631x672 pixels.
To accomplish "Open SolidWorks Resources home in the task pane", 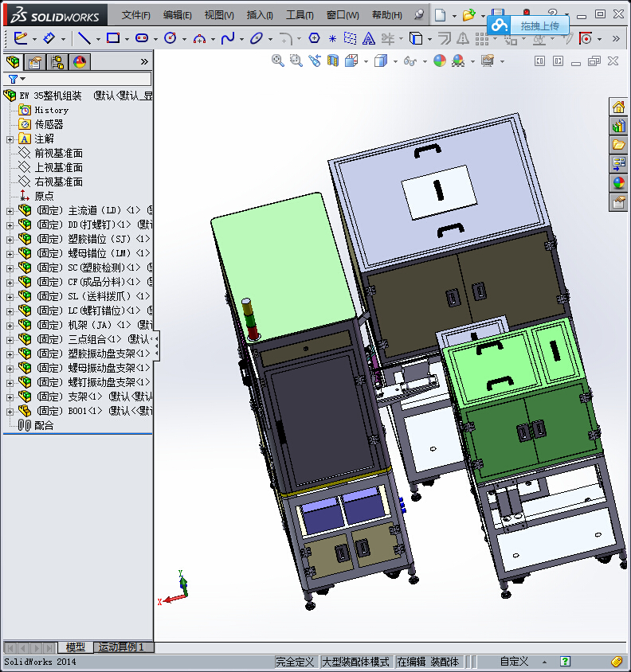I will coord(618,107).
